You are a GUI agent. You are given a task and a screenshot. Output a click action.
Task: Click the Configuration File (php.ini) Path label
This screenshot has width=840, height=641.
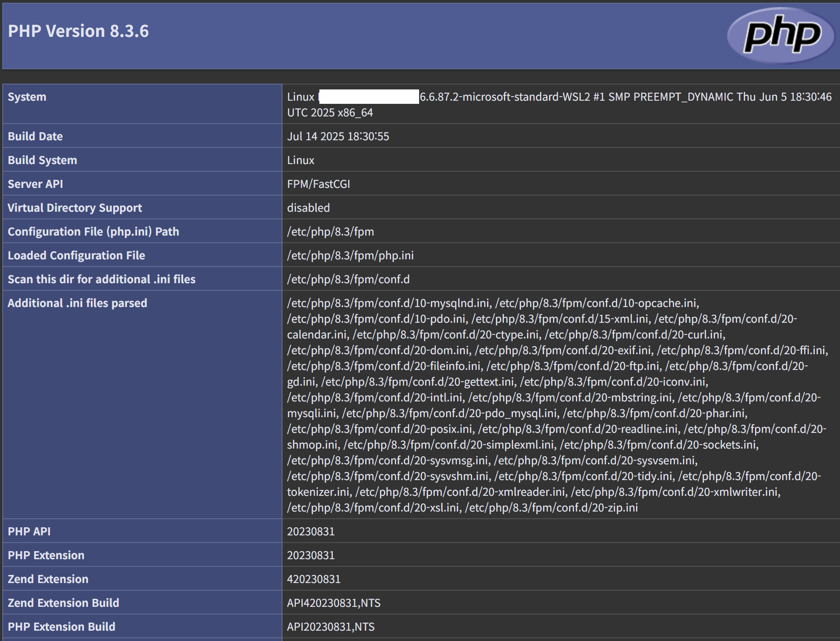point(93,231)
